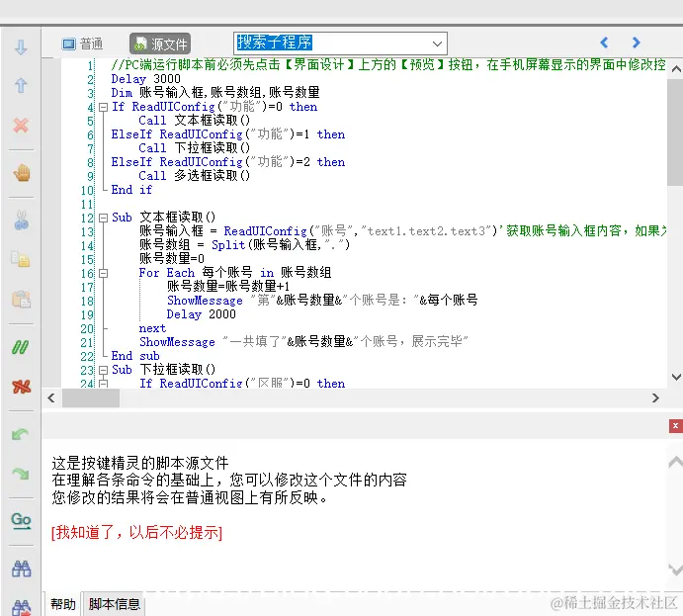Screen dimensions: 683x616
Task: Click the green comment on line 1
Action: pyautogui.click(x=388, y=65)
